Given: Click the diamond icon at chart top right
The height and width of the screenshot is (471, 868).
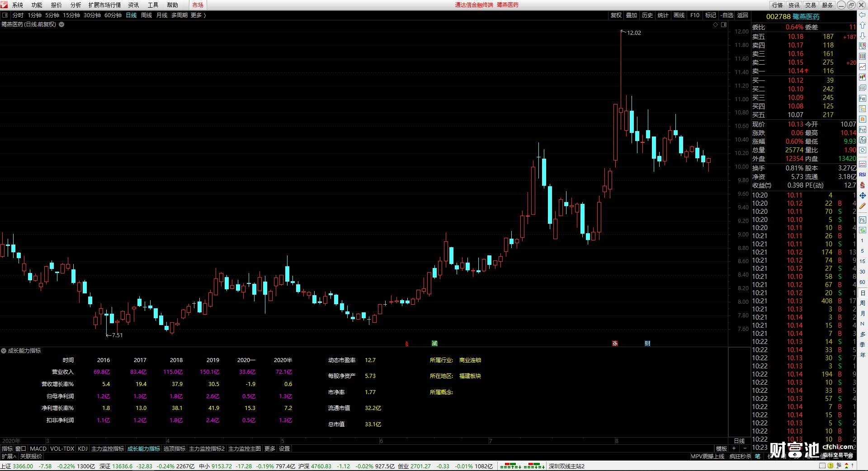Looking at the screenshot, I should pyautogui.click(x=715, y=24).
